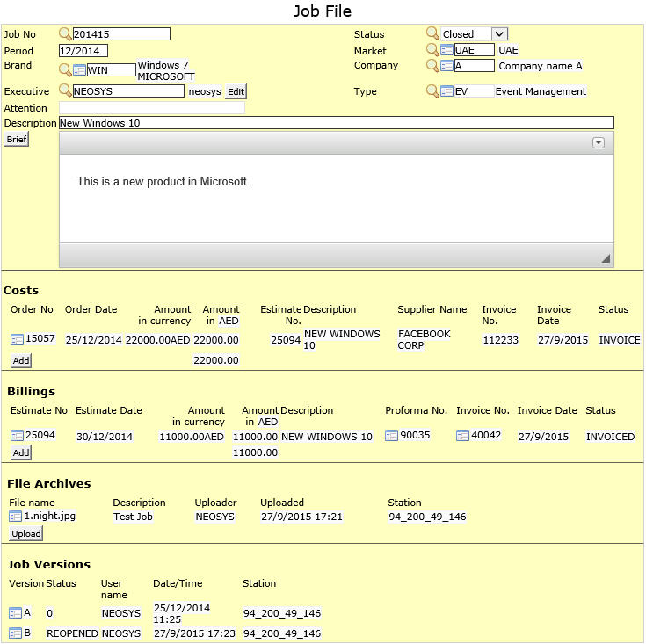
Task: Open version B record icon in Job Versions
Action: pos(15,633)
